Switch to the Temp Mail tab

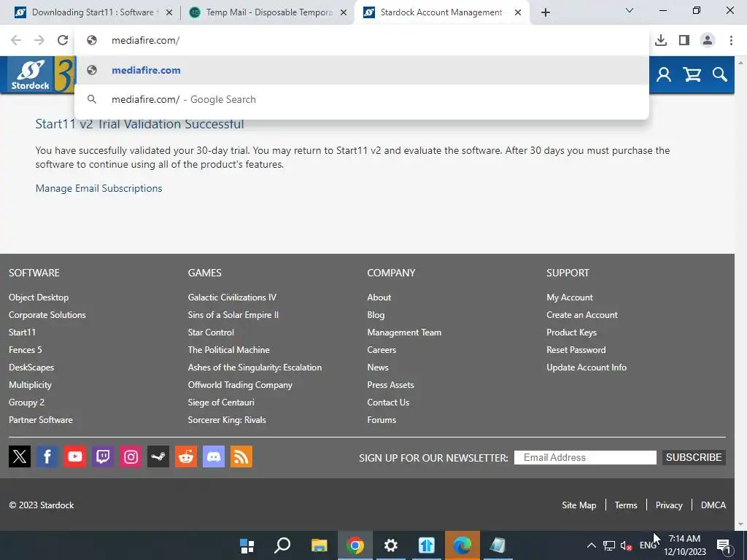(268, 12)
